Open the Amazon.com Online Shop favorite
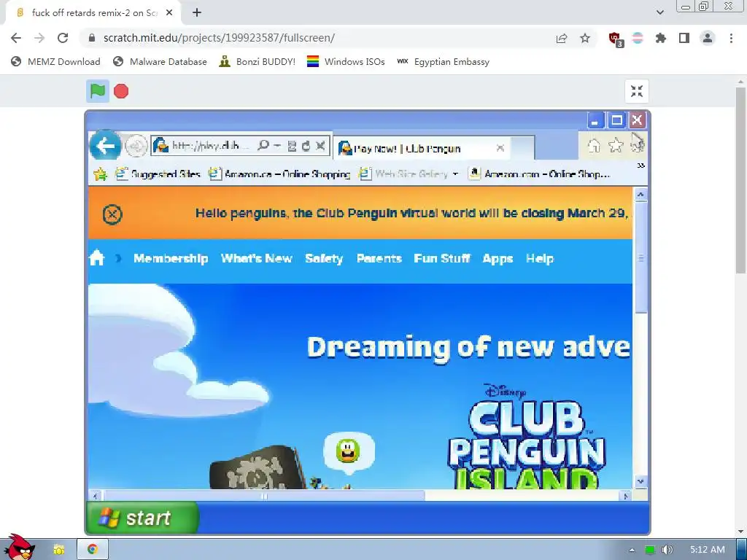 click(539, 174)
